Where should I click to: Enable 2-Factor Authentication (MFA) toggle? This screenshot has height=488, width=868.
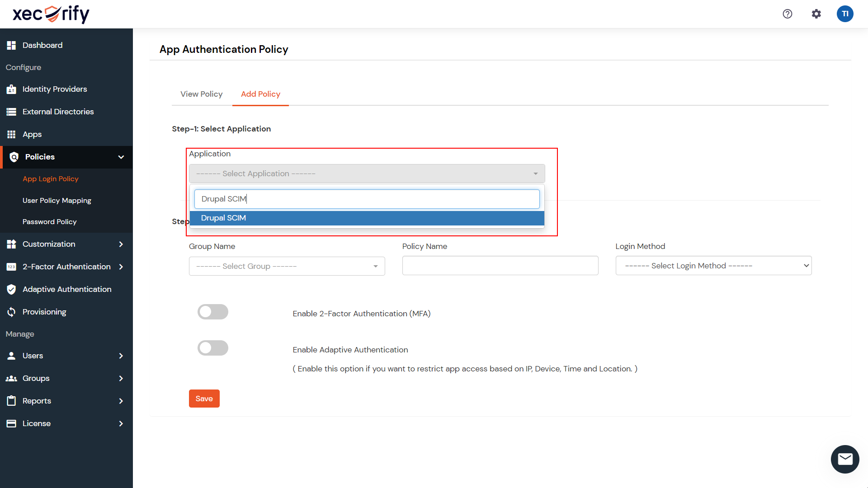213,312
